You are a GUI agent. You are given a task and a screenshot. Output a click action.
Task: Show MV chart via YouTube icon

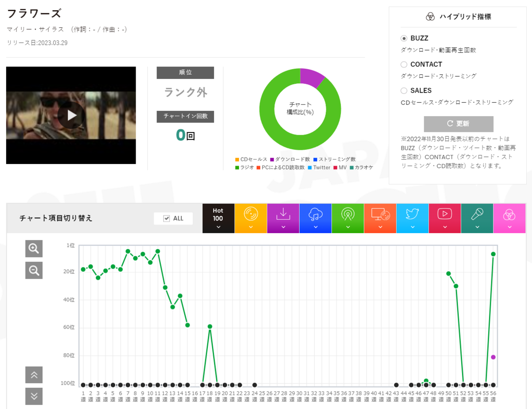445,218
